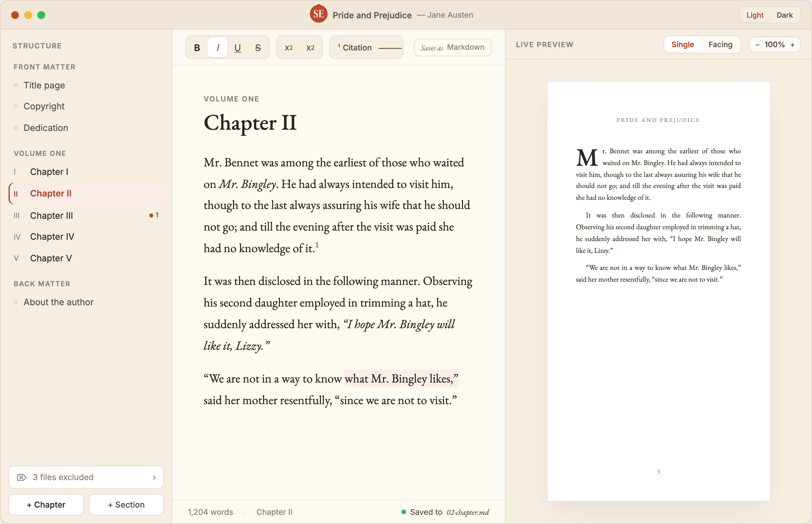Click the SE app logo
The height and width of the screenshot is (524, 812).
coord(318,14)
